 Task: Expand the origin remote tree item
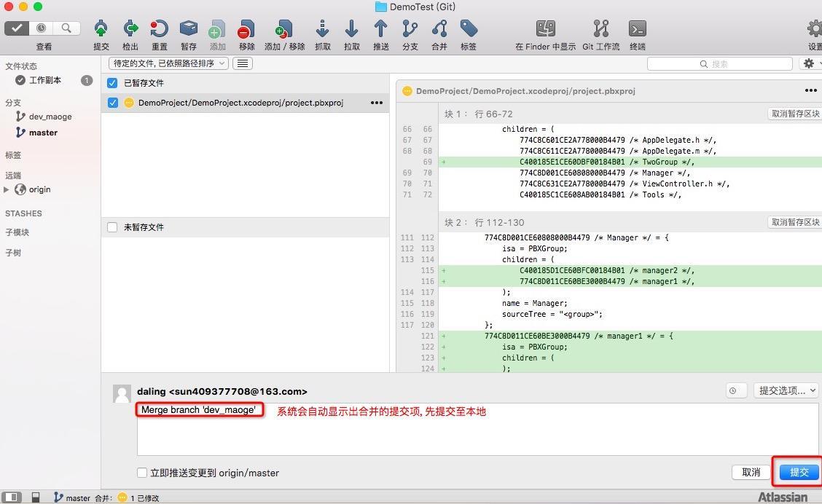[x=7, y=189]
